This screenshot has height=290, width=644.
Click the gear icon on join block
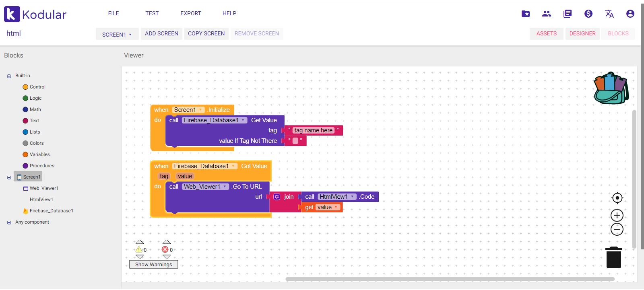(277, 197)
